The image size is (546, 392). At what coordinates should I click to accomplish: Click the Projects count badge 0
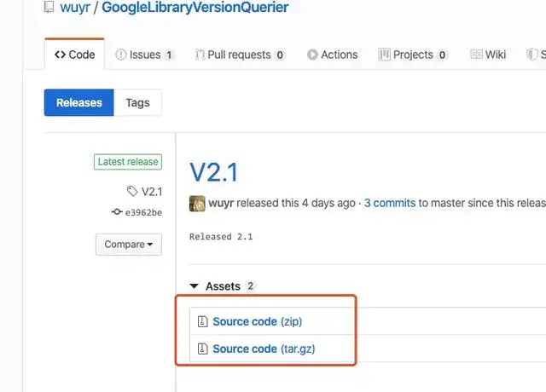(442, 55)
